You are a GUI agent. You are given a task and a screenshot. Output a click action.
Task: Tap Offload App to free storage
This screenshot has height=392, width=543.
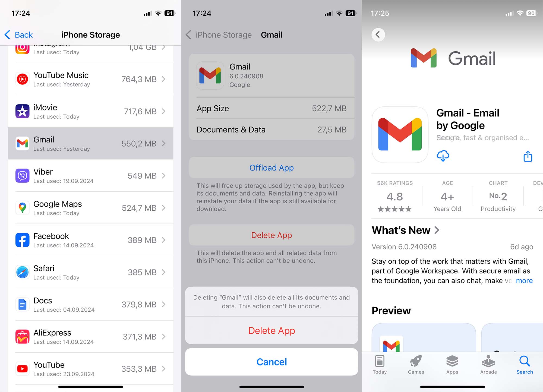(271, 167)
